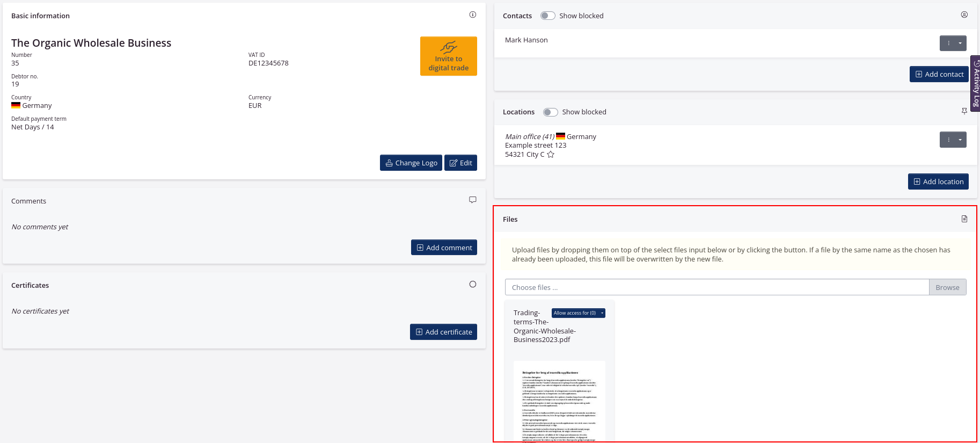Screen dimensions: 980x443
Task: Click the Invite to digital trade handshake icon
Action: 448,47
